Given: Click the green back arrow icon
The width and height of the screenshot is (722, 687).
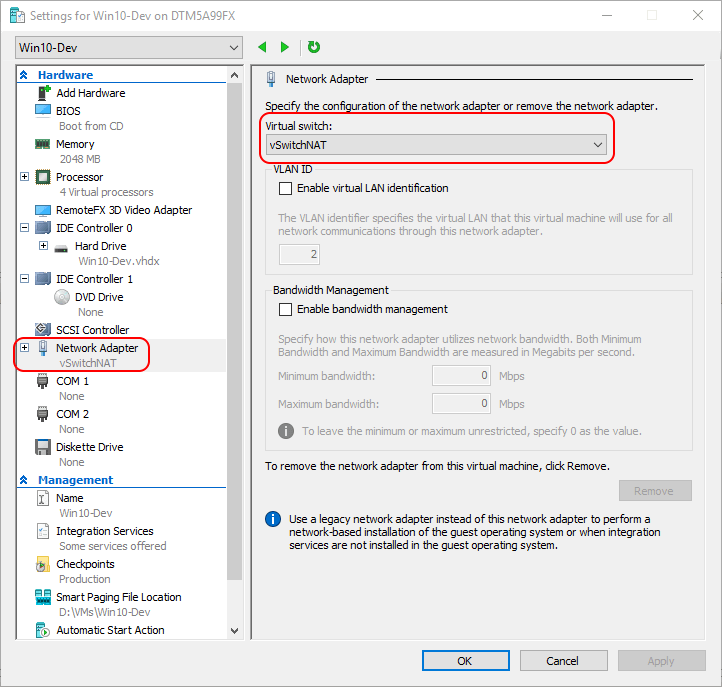Looking at the screenshot, I should [262, 47].
